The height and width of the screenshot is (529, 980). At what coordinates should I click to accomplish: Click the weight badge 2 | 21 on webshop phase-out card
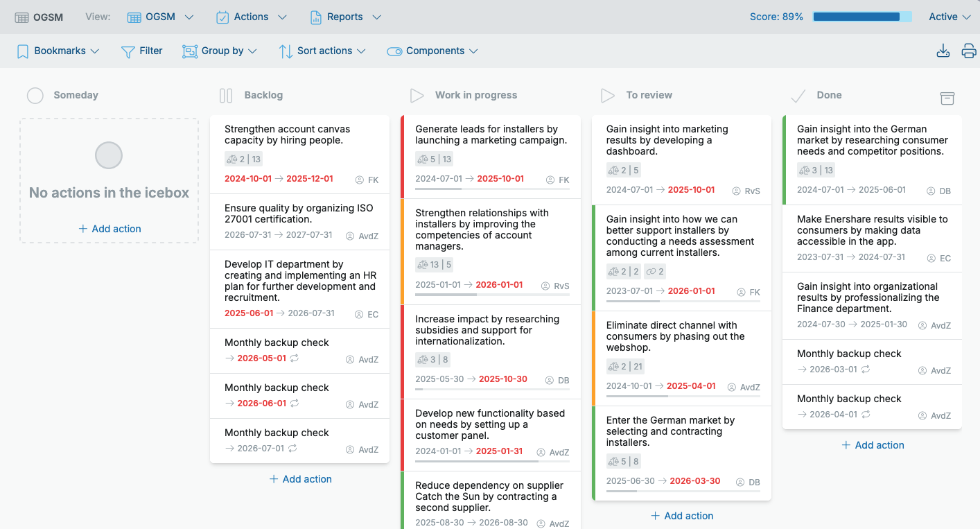[626, 365]
